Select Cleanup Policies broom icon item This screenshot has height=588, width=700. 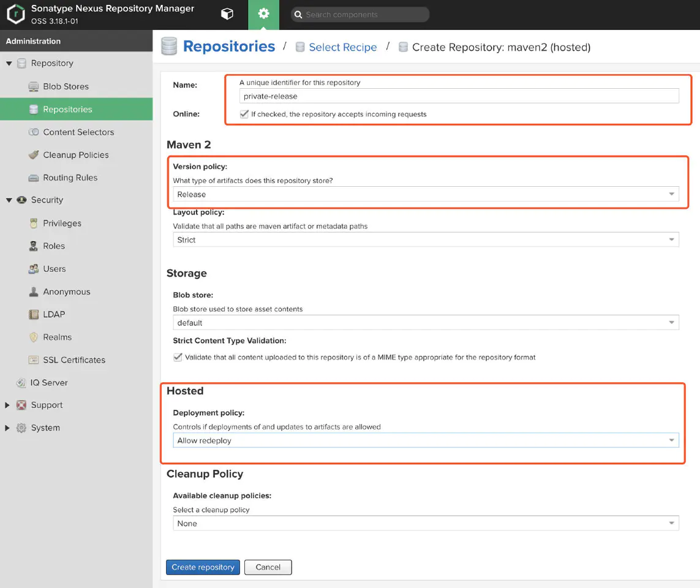coord(34,155)
